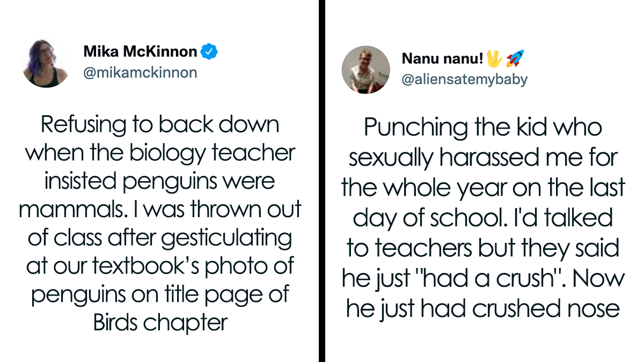Click the Vulcan salute emoji
Viewport: 644px width, 362px height.
coord(493,58)
